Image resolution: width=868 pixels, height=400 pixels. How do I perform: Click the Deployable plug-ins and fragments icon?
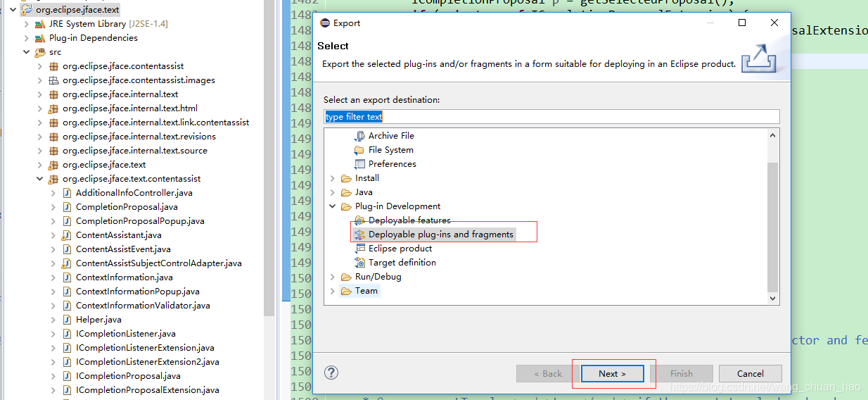click(x=359, y=235)
